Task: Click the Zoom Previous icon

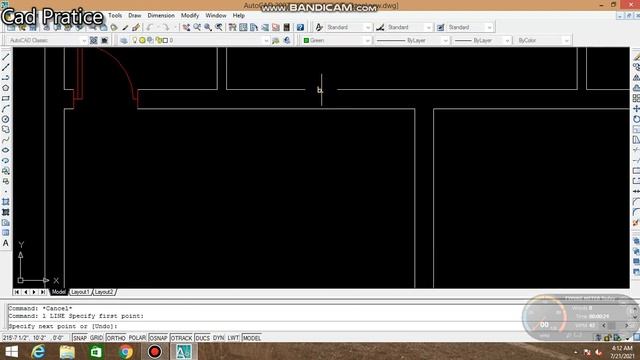Action: point(219,27)
